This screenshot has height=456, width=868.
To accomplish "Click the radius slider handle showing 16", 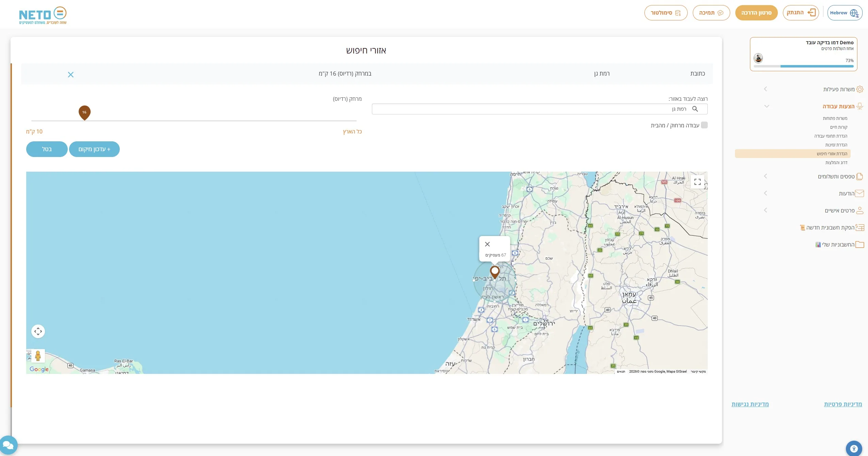I will tap(84, 113).
